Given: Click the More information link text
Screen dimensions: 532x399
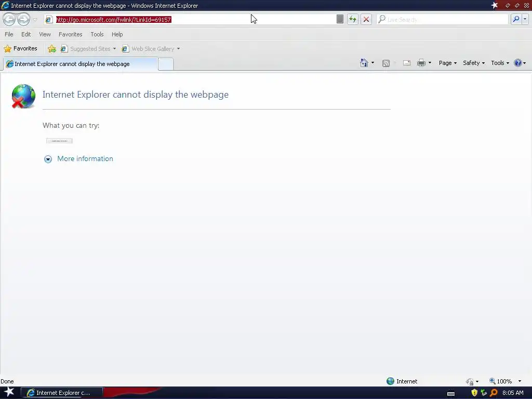Looking at the screenshot, I should point(85,159).
